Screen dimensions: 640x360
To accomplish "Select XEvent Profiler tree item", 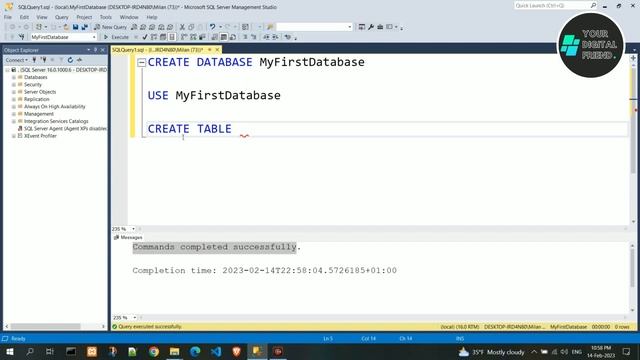I will (x=40, y=136).
